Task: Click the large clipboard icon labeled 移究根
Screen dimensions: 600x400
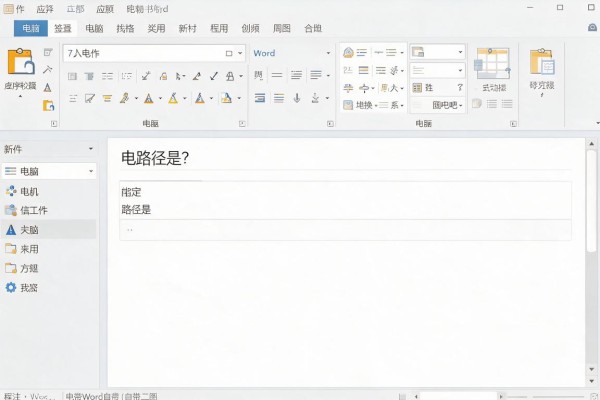Action: [542, 62]
